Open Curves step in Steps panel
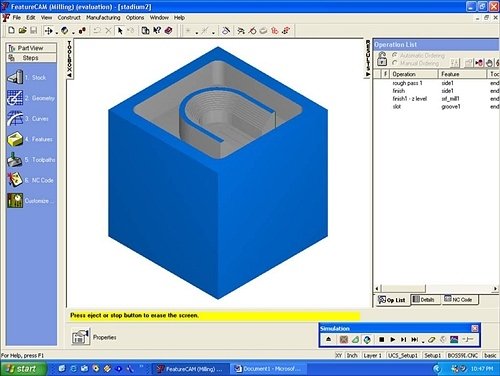 click(28, 118)
